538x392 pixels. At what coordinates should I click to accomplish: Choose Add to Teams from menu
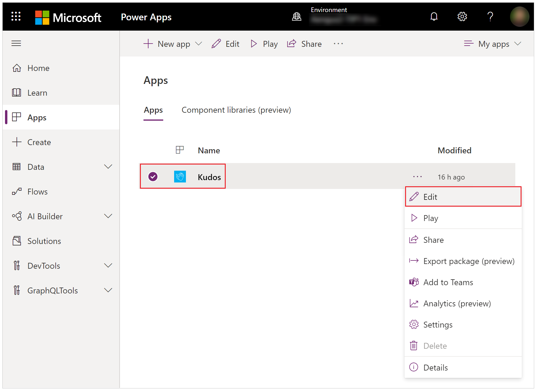[463, 282]
